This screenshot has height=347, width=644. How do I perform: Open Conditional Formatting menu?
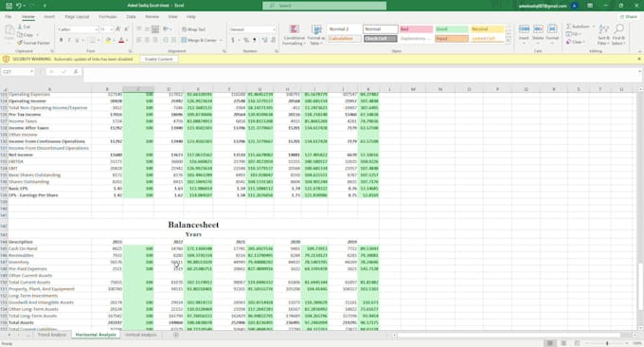[x=294, y=35]
